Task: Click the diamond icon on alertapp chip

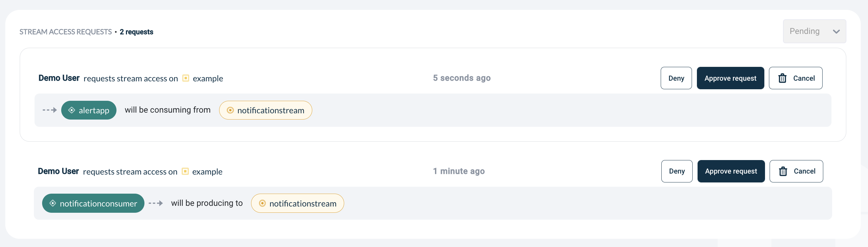Action: 71,110
